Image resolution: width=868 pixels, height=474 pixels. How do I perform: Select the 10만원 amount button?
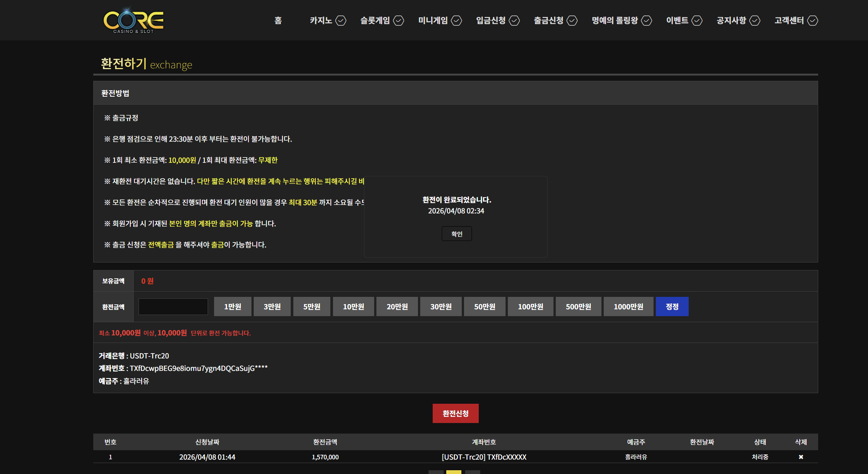[x=353, y=306]
